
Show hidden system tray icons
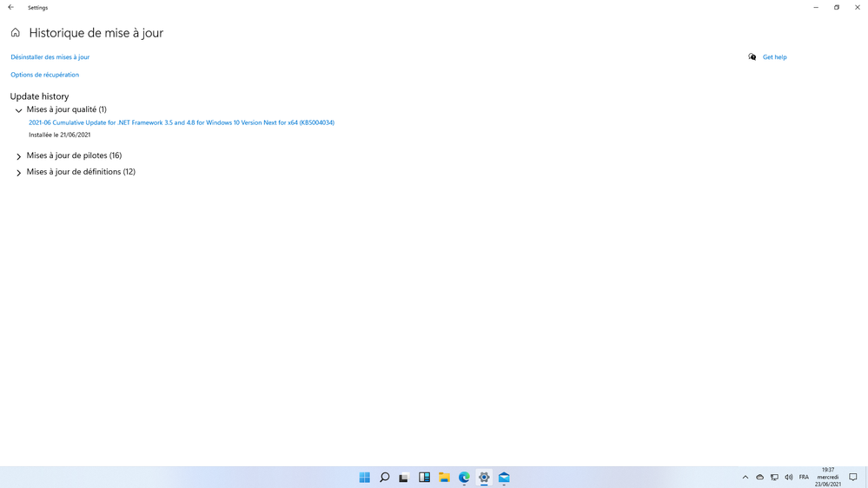745,478
